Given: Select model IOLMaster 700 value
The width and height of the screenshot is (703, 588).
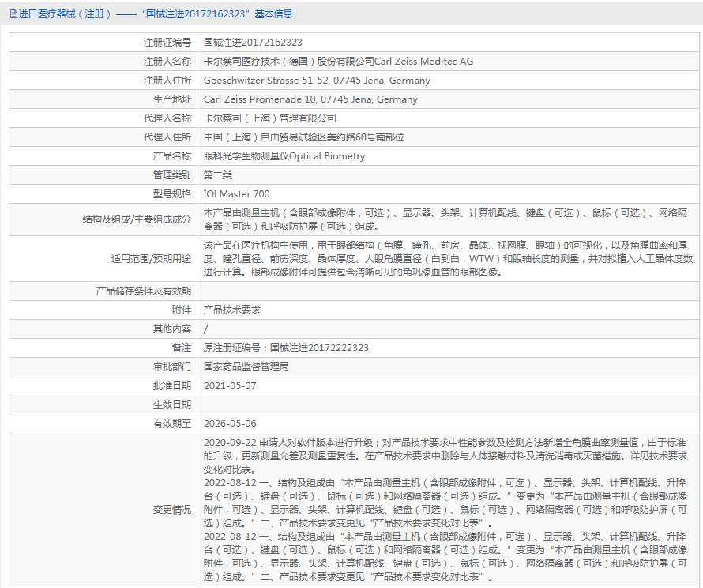Looking at the screenshot, I should click(x=237, y=194).
